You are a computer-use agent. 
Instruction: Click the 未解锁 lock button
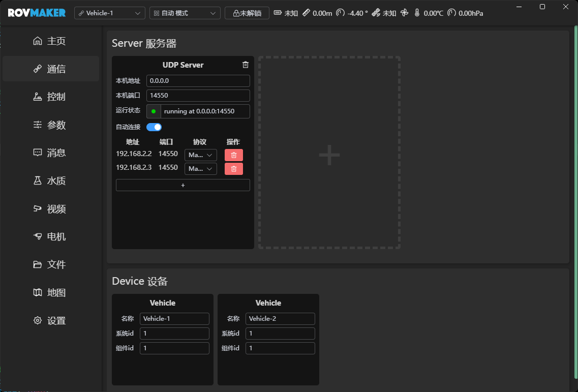247,13
